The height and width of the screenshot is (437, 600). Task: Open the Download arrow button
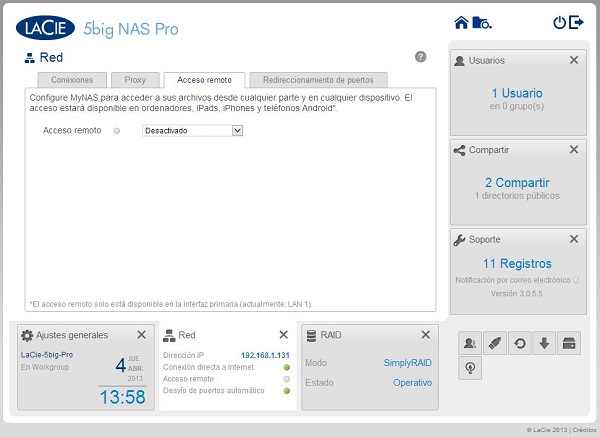click(544, 343)
